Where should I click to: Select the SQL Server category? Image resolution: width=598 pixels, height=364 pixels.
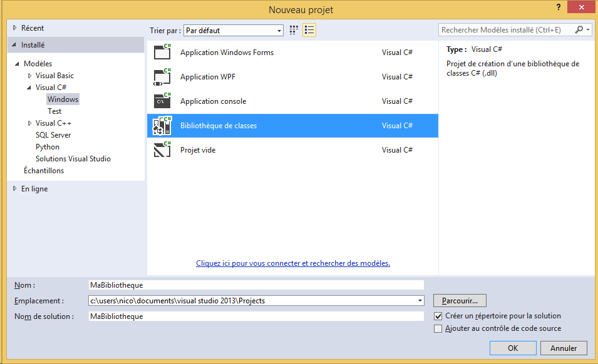53,135
